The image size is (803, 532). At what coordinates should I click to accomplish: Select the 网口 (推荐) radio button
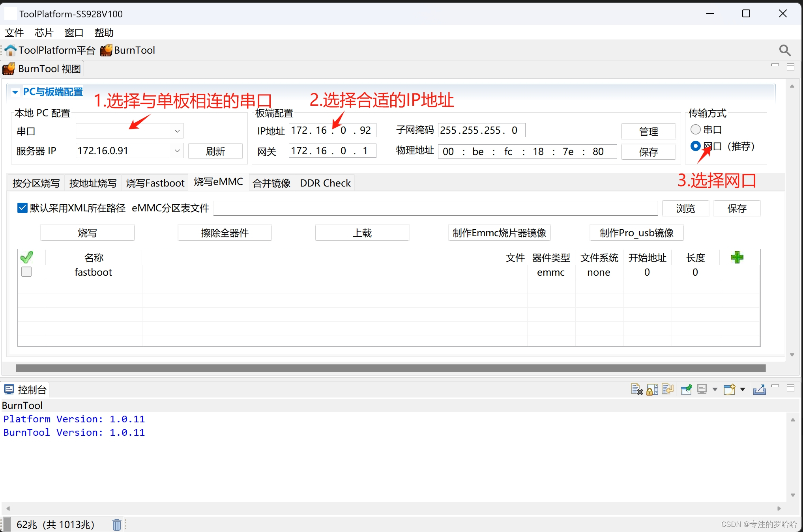[x=696, y=146]
